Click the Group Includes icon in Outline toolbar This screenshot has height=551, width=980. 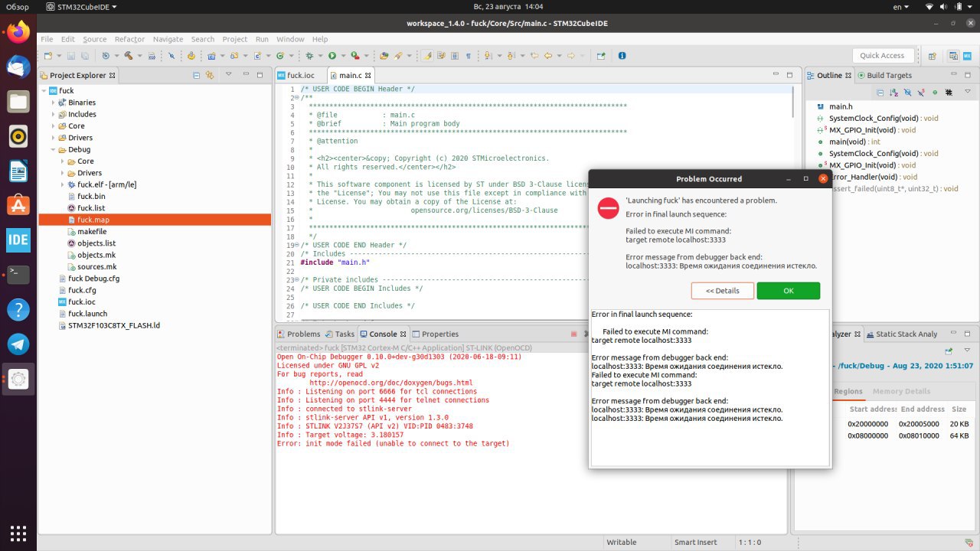[x=949, y=92]
